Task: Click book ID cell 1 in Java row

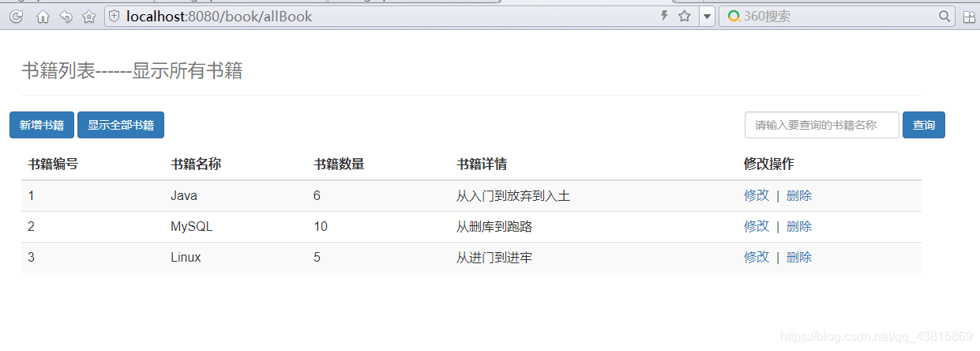Action: coord(31,195)
